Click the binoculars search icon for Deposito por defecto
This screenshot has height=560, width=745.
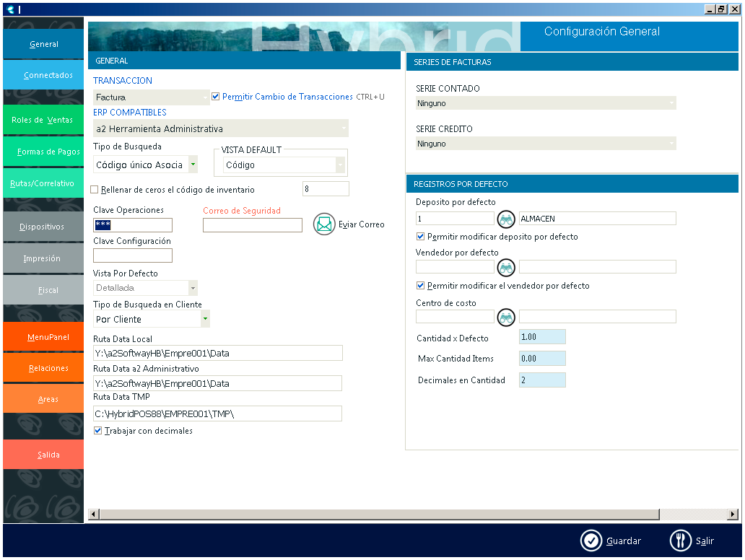pos(506,219)
